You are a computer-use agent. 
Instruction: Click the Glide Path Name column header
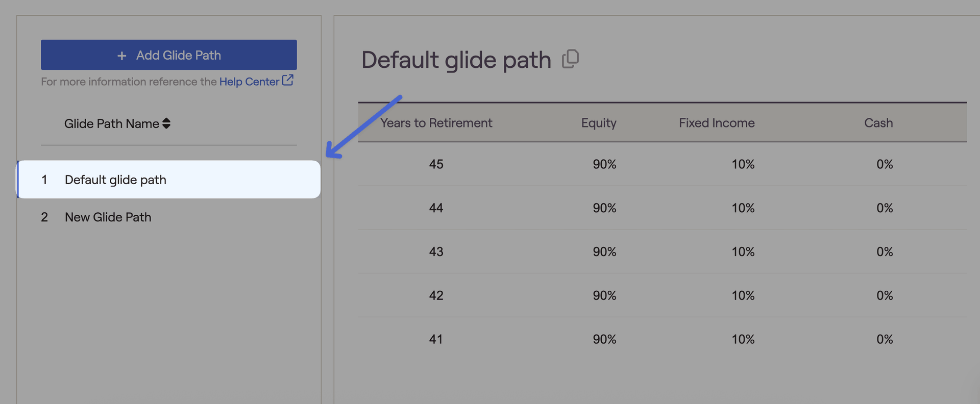[x=111, y=123]
